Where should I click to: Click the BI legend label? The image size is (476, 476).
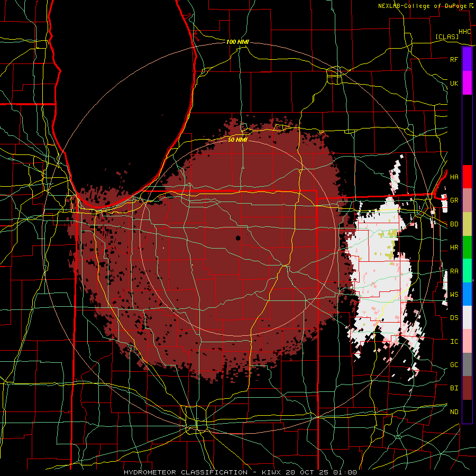pos(454,388)
